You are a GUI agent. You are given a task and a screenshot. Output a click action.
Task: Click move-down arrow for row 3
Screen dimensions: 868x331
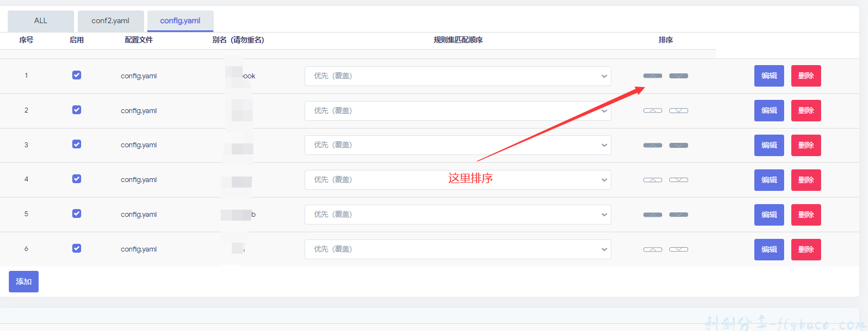678,145
